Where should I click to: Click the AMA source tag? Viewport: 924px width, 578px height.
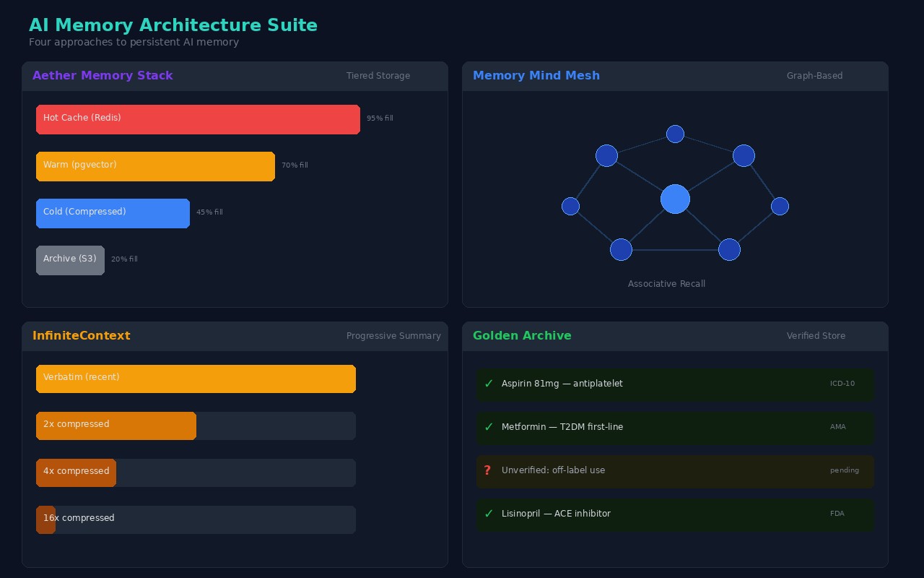click(838, 427)
